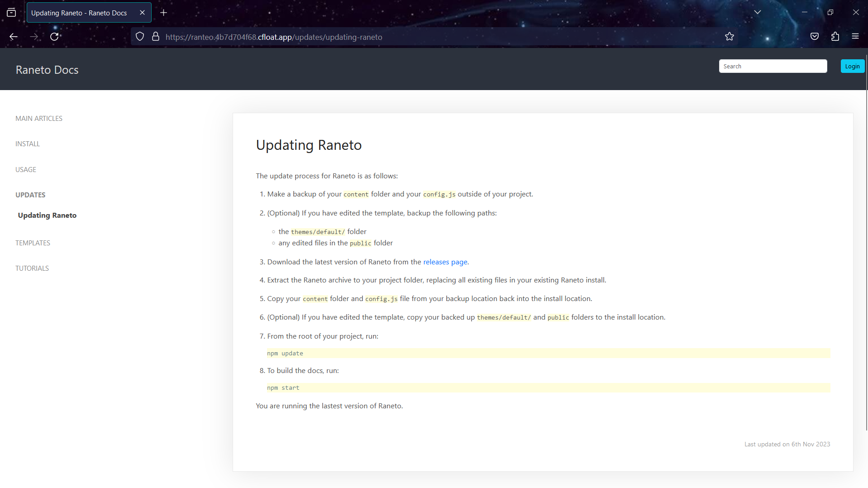The image size is (868, 488).
Task: Restore down the browser window
Action: (830, 12)
